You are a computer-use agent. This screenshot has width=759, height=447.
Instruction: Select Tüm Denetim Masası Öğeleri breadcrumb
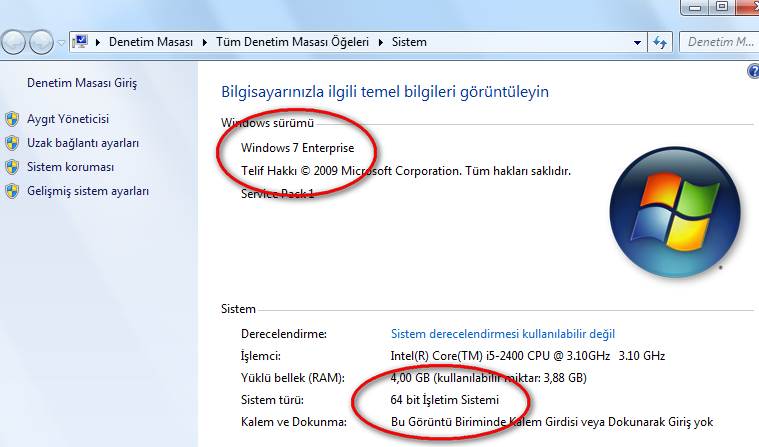[x=291, y=42]
